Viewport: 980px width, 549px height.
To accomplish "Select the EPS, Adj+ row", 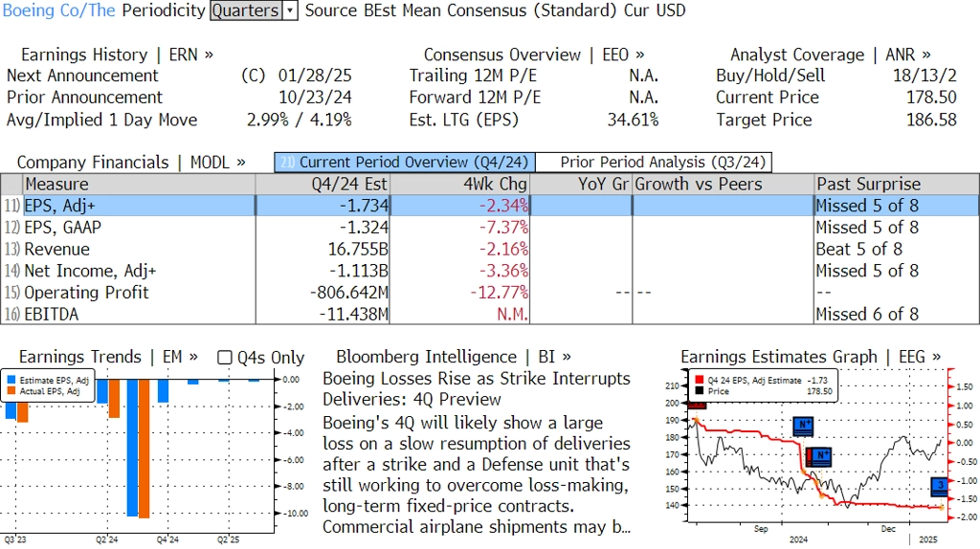I will tap(490, 206).
